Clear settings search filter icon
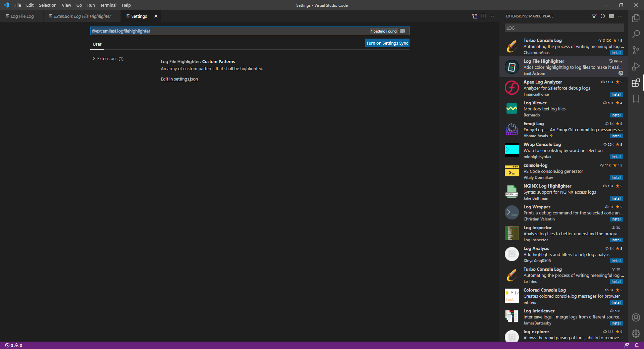Screen dimensions: 644x349 tap(403, 31)
